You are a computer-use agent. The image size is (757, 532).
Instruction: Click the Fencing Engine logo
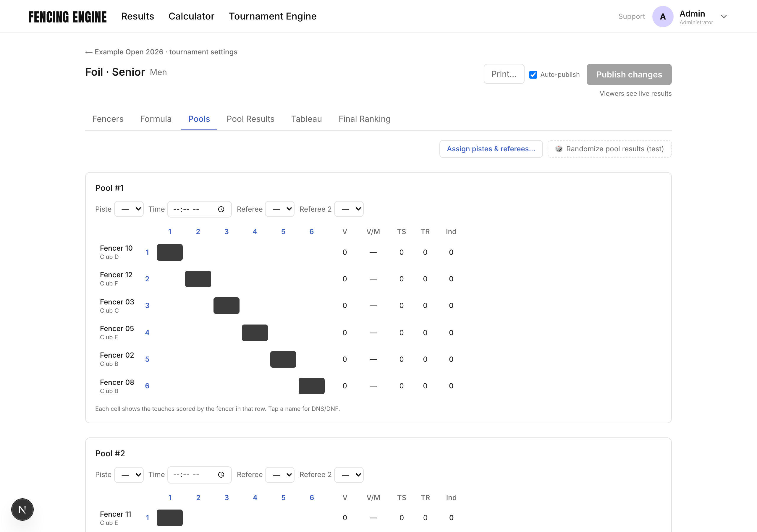click(x=68, y=17)
